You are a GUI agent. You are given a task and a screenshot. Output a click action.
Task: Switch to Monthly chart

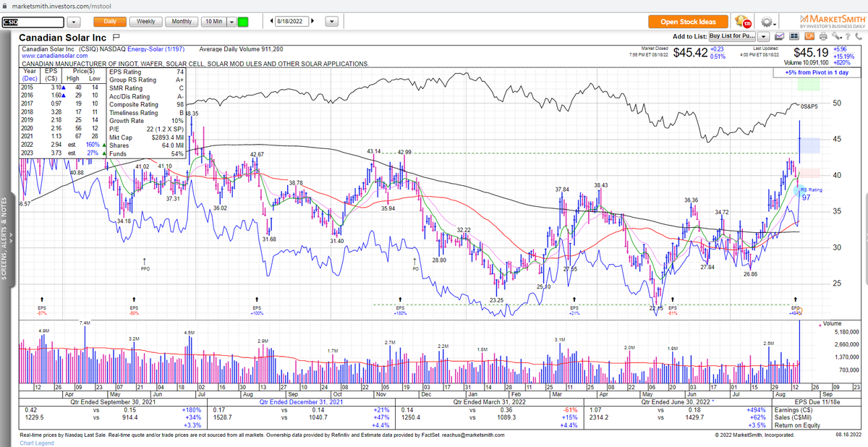click(x=182, y=22)
